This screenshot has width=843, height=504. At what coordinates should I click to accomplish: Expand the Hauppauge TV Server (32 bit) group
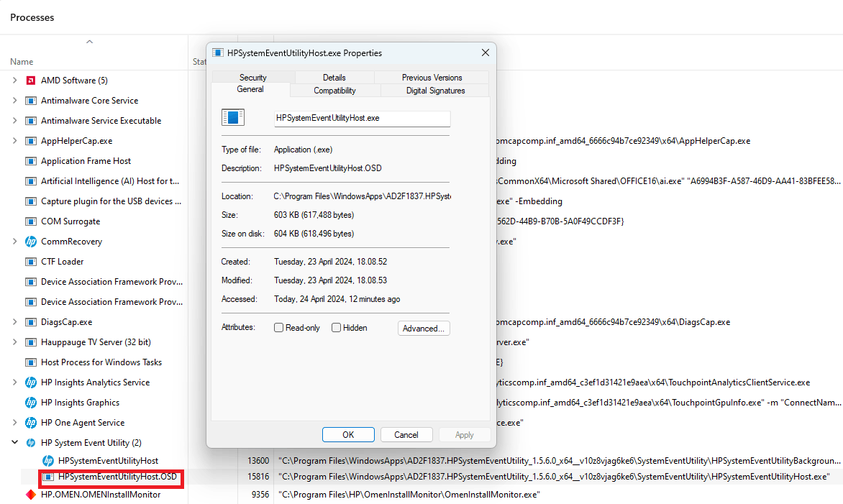pos(14,342)
